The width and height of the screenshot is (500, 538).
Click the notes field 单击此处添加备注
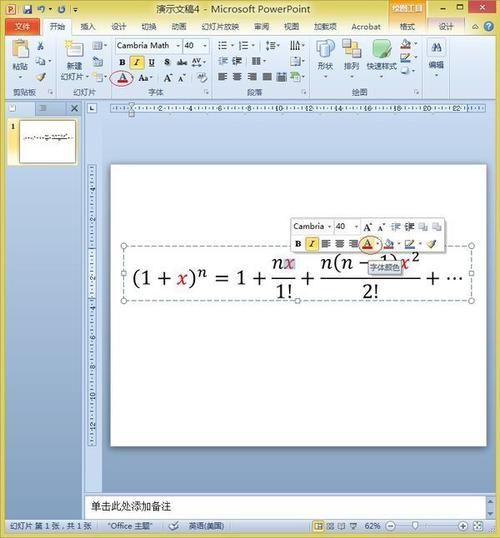click(286, 506)
